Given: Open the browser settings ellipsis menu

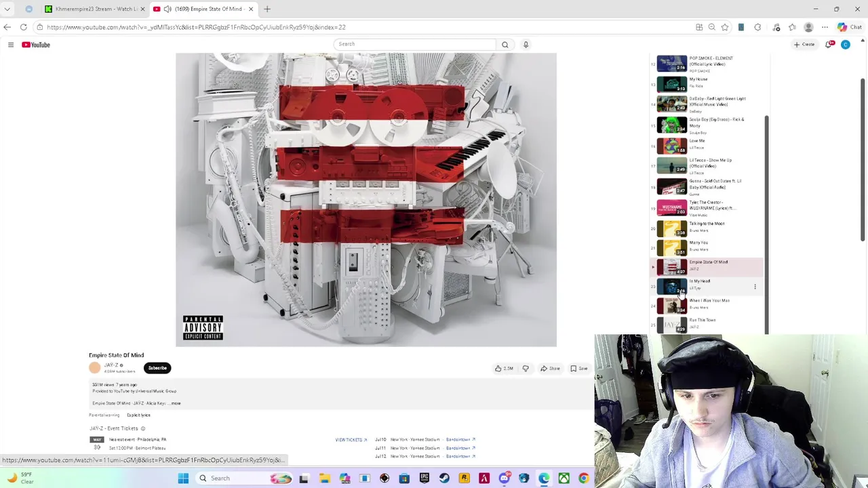Looking at the screenshot, I should pos(825,27).
